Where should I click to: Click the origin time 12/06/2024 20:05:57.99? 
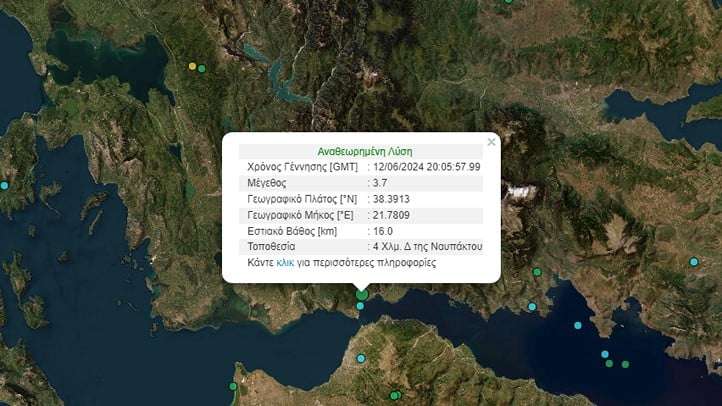coord(428,167)
